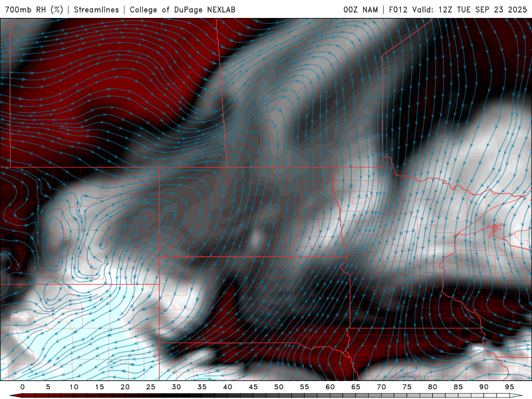Click the colorbar label 30
The image size is (532, 399).
pos(176,387)
